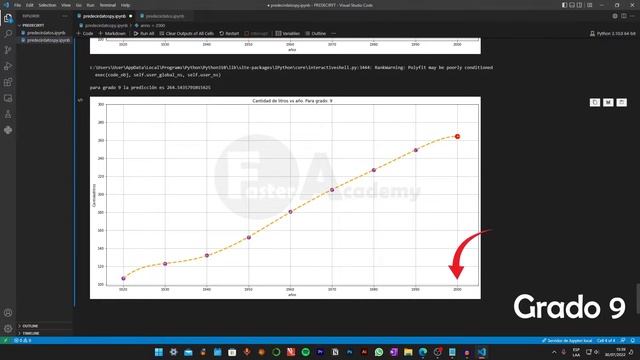Open File Explorer folder from the taskbar
This screenshot has height=360, width=640.
(x=408, y=352)
